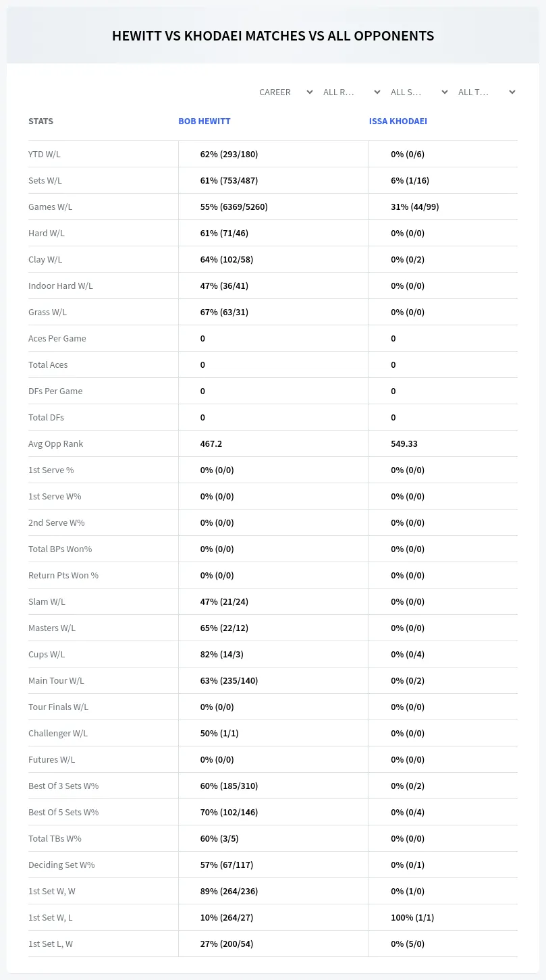The width and height of the screenshot is (546, 980).
Task: Expand the ALL T... tournaments dropdown
Action: click(x=487, y=92)
